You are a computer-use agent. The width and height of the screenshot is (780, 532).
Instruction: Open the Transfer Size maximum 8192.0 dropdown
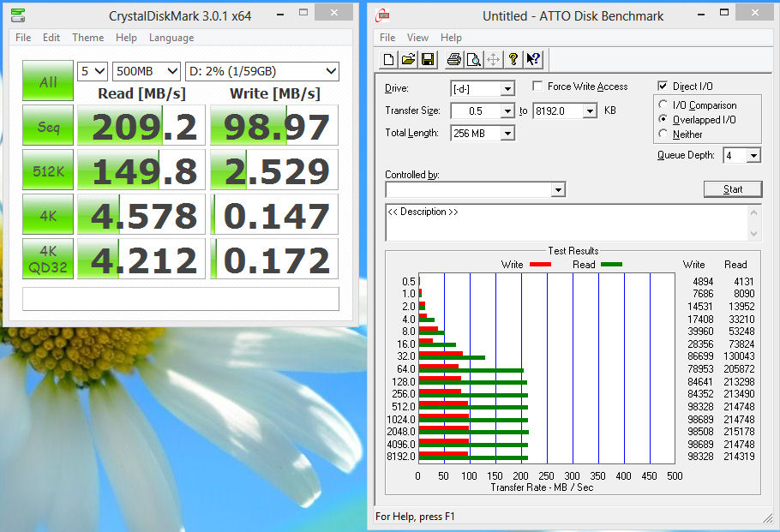pyautogui.click(x=590, y=111)
